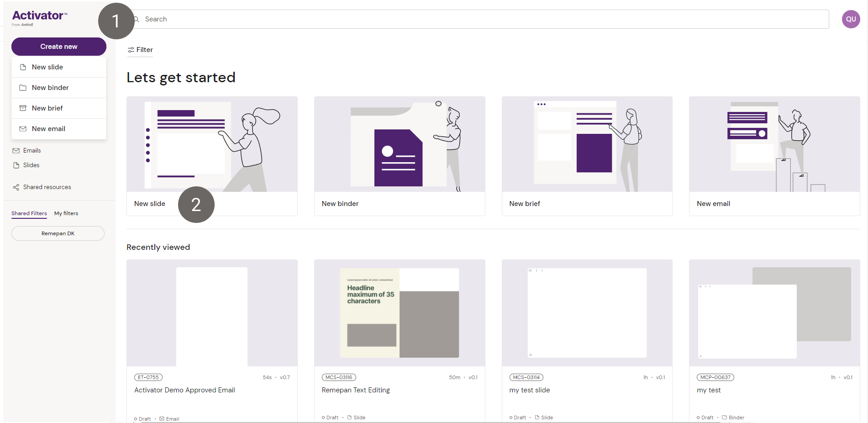Open the New brief starter card
The image size is (868, 423).
point(587,156)
